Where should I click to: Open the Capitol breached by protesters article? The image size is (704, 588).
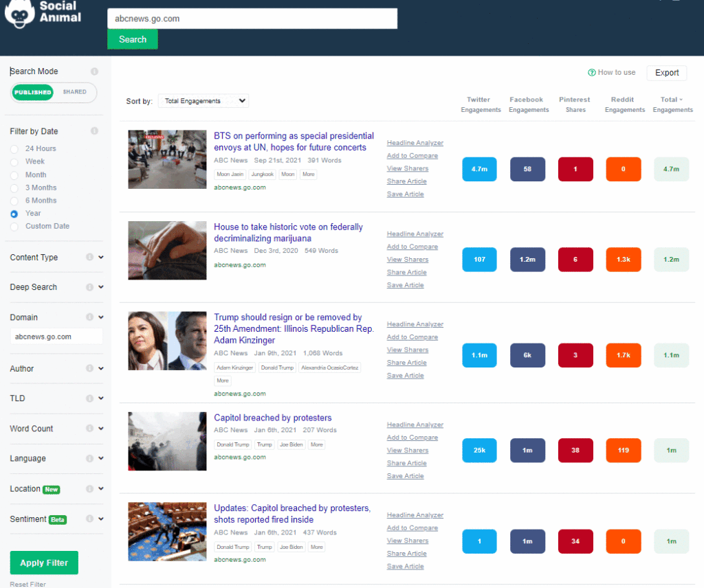tap(272, 418)
